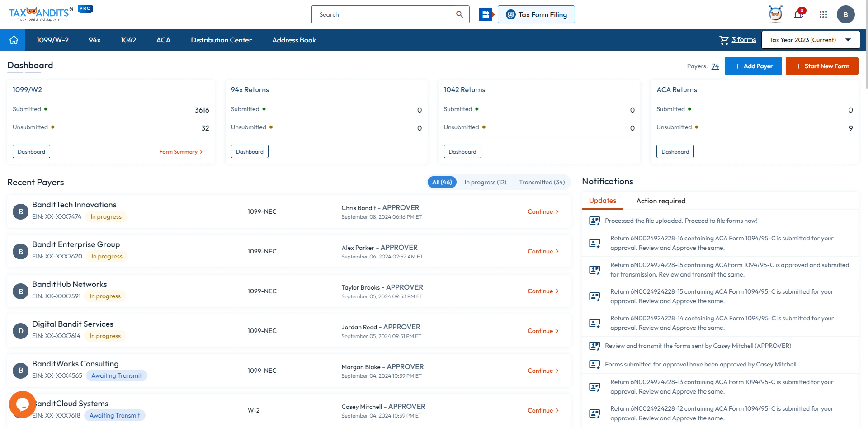Open the 94x menu
Image resolution: width=868 pixels, height=427 pixels.
(95, 40)
